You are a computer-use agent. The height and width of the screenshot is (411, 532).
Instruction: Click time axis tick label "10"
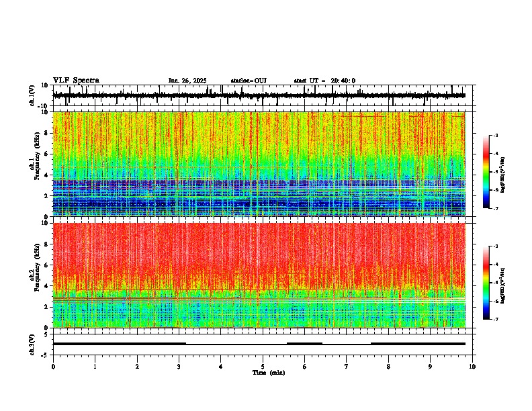pos(472,367)
